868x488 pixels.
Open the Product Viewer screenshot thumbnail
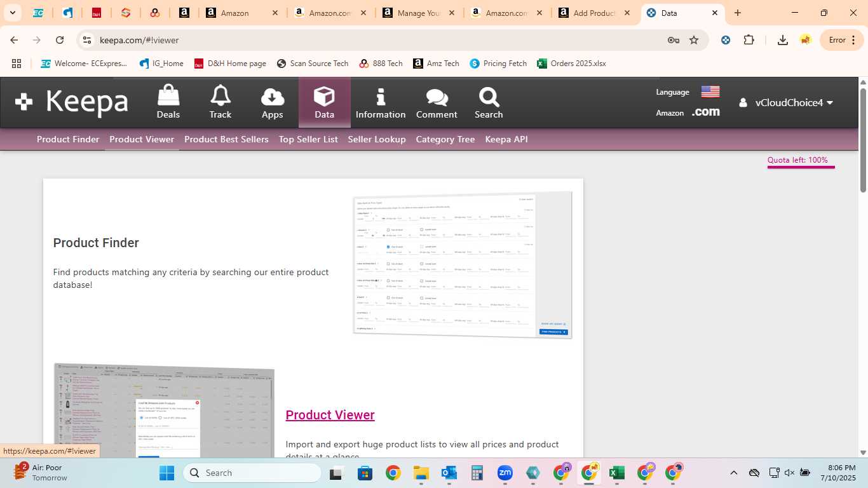tap(164, 410)
